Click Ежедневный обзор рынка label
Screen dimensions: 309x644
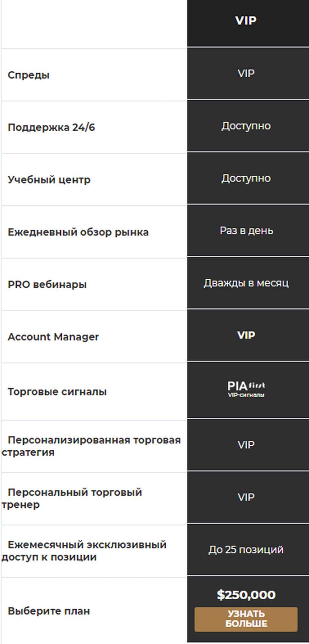78,232
